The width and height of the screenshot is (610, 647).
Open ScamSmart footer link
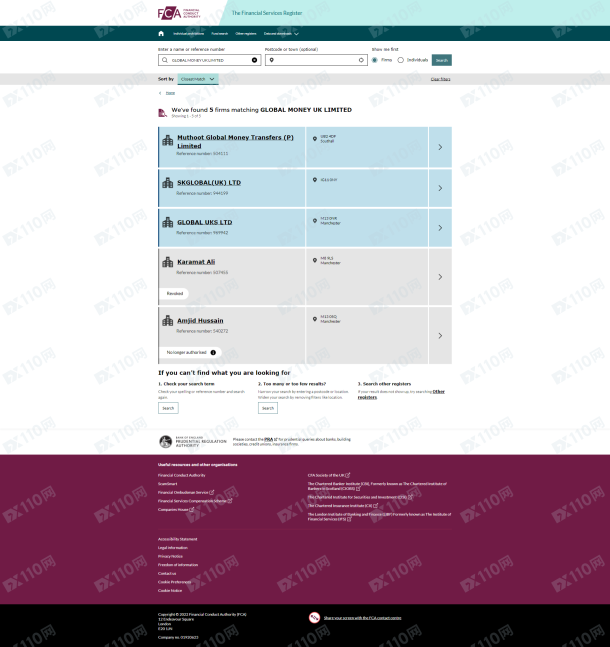[168, 484]
